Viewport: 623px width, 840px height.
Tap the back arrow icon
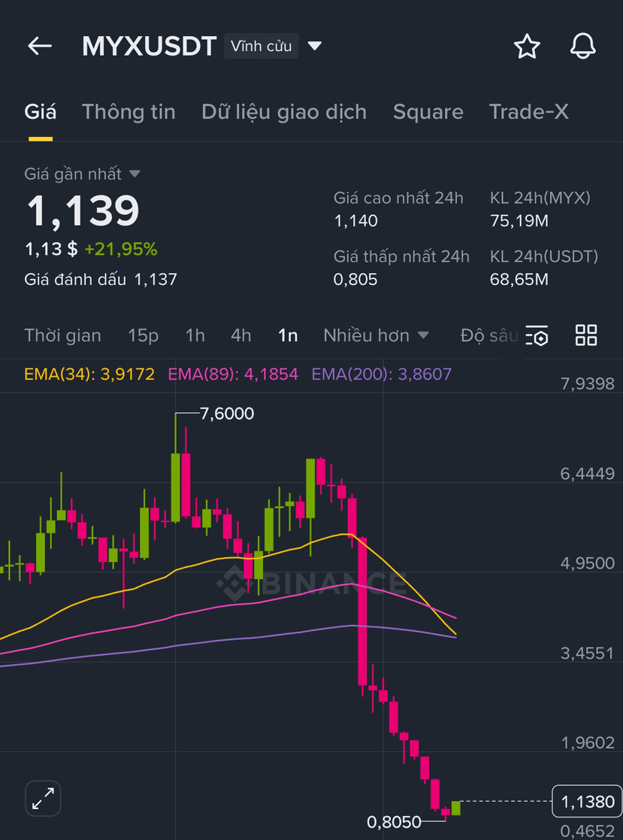point(40,46)
